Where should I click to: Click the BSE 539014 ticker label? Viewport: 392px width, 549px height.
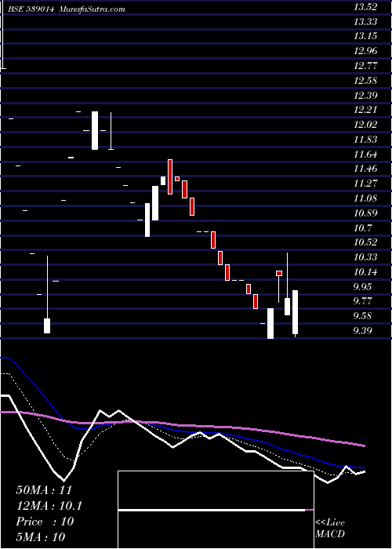point(31,9)
